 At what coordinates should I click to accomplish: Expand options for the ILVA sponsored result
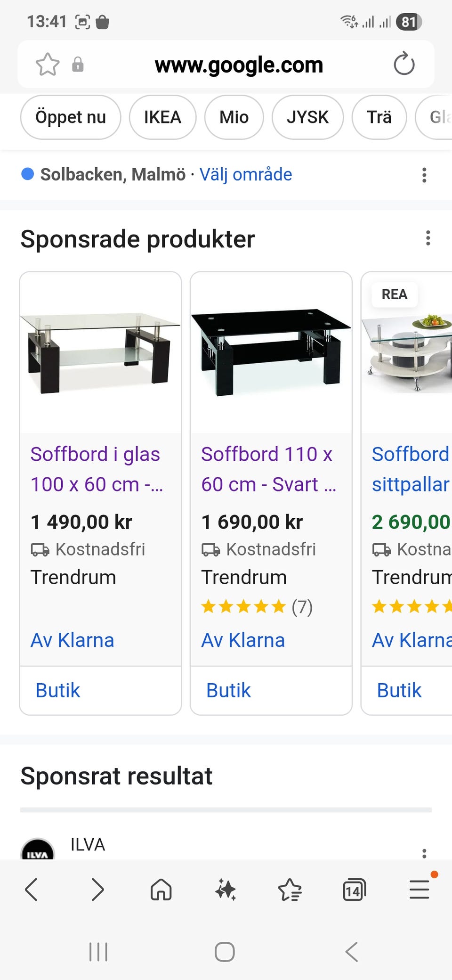pos(424,853)
